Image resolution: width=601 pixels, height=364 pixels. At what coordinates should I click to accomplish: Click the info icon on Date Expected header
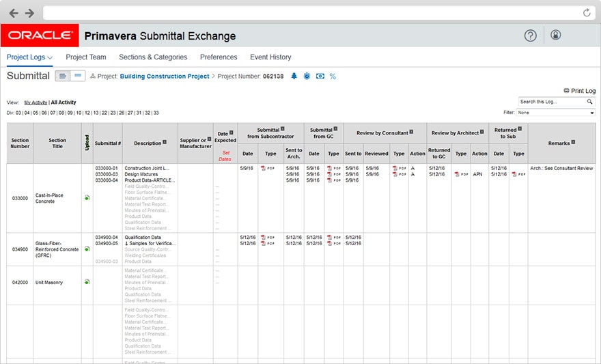[231, 132]
